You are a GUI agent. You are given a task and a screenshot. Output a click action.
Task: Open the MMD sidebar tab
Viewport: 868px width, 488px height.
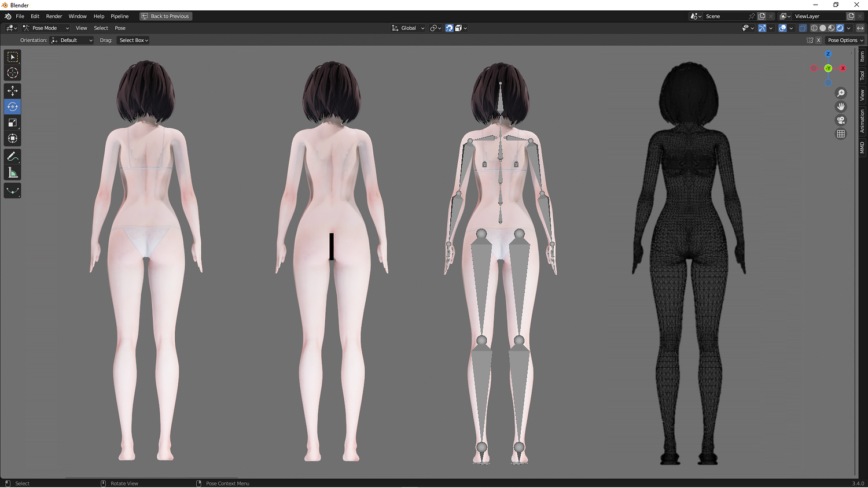(862, 147)
